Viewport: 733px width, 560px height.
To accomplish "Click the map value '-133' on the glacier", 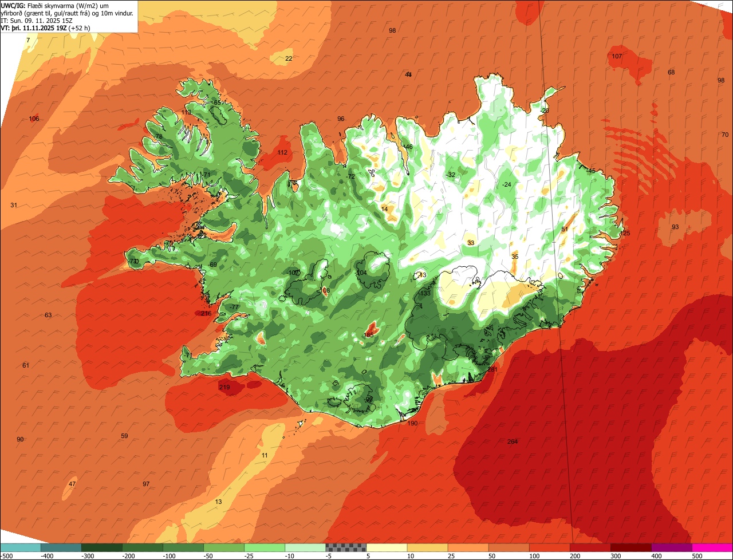I will (x=425, y=293).
